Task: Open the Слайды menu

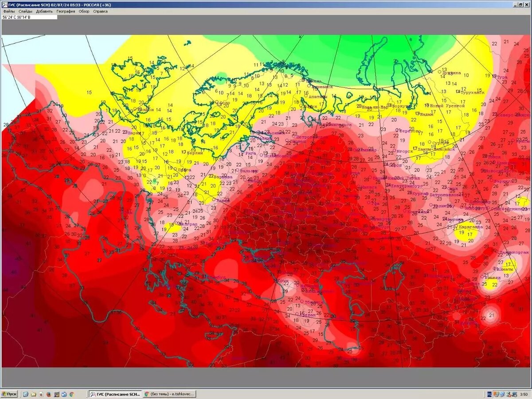Action: pos(25,11)
